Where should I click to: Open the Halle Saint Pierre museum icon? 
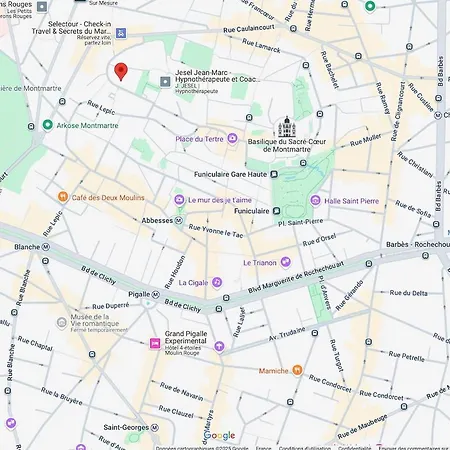pyautogui.click(x=315, y=200)
